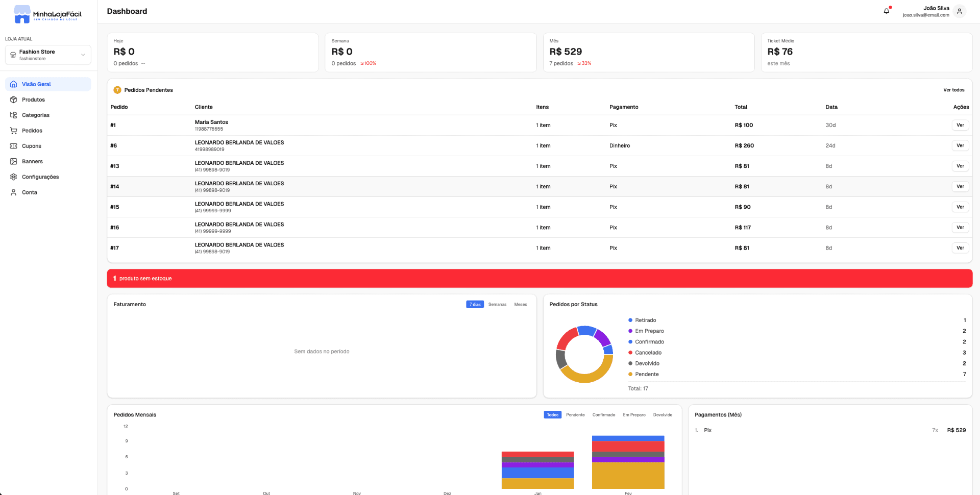View order #6 paid in Dinheiro

click(960, 145)
